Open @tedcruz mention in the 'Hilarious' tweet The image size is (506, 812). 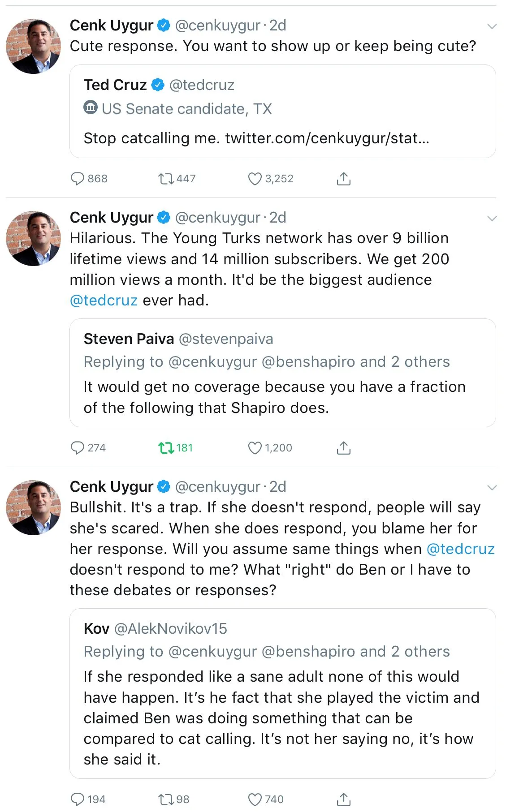(x=104, y=300)
